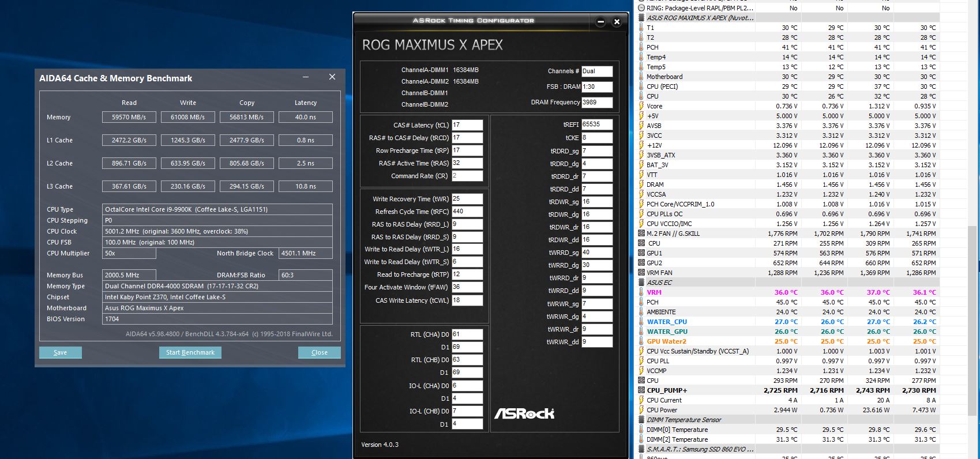Click Save in AIDA64 benchmark window
The image size is (980, 459).
(61, 352)
